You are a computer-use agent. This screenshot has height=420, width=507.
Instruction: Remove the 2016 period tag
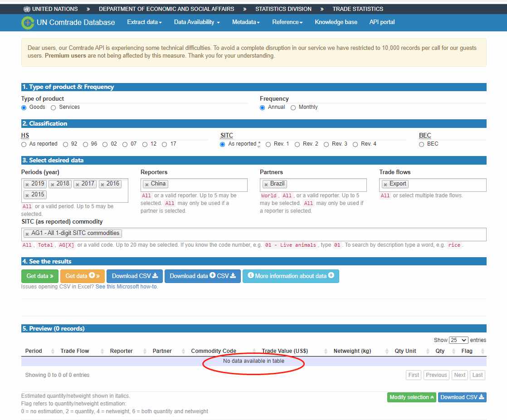tap(102, 184)
